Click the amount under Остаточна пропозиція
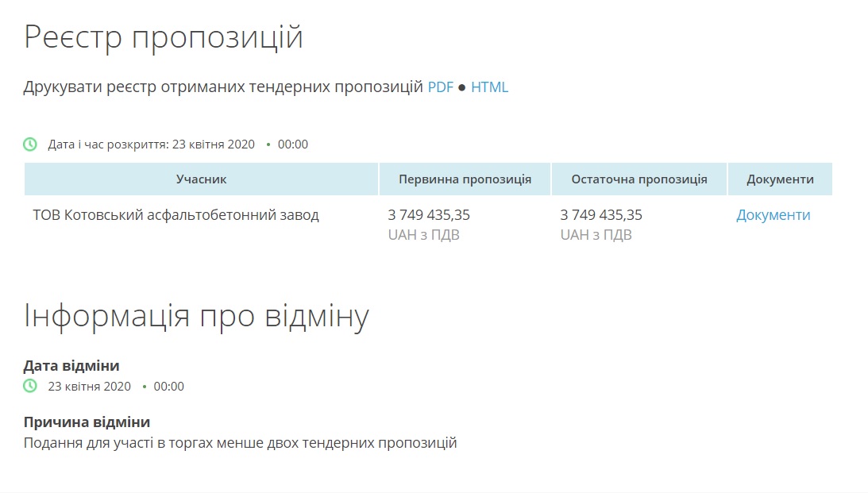This screenshot has height=493, width=868. tap(601, 215)
